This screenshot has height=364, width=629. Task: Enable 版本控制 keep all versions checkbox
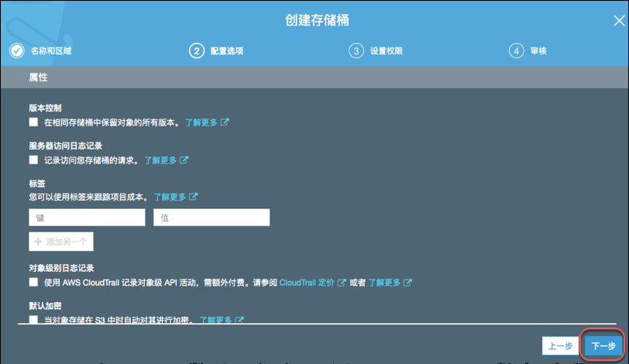click(33, 122)
